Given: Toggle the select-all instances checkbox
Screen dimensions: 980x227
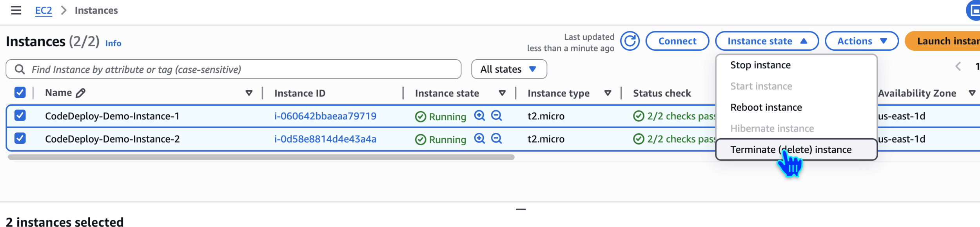Looking at the screenshot, I should [x=20, y=92].
